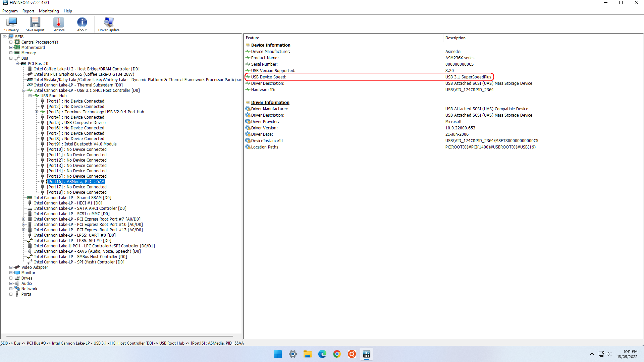
Task: Open the taskbar clock and date
Action: pyautogui.click(x=627, y=354)
